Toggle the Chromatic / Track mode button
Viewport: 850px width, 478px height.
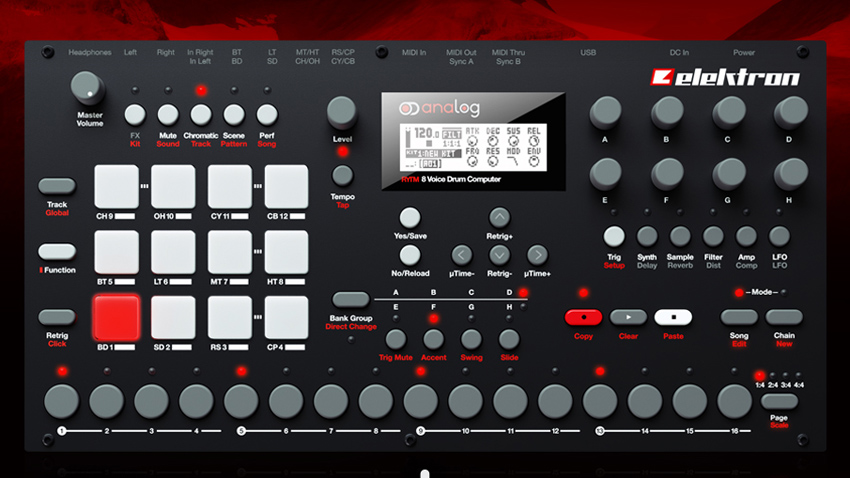click(201, 115)
